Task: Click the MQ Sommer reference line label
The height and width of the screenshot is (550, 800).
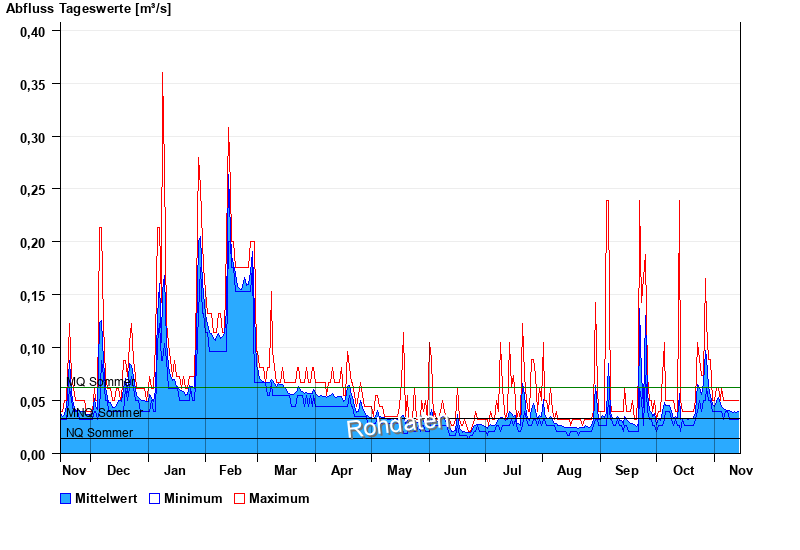Action: coord(99,382)
